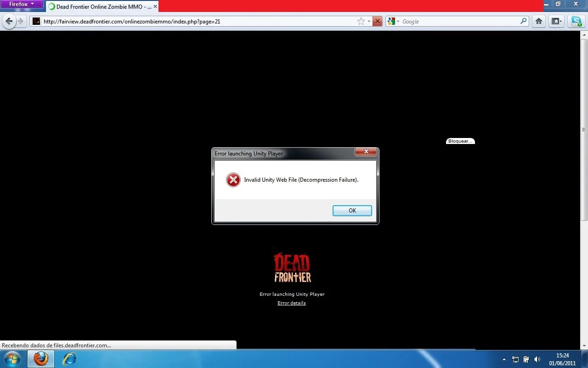Screen dimensions: 588x368
Task: Click the red error icon in dialog
Action: (233, 180)
